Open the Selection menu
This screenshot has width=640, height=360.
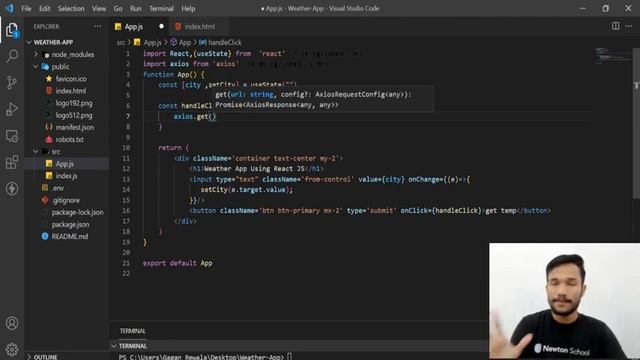click(71, 9)
